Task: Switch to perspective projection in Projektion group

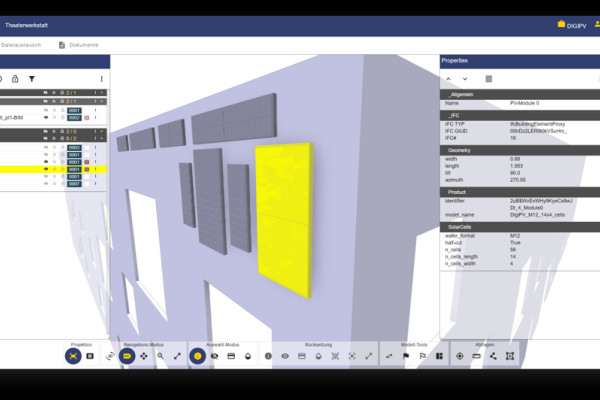Action: [73, 356]
